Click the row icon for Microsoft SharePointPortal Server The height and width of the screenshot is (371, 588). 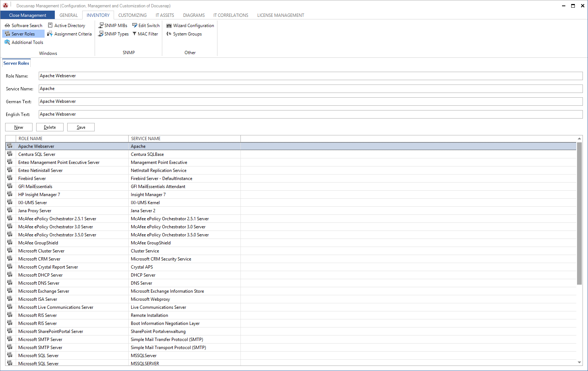[10, 331]
